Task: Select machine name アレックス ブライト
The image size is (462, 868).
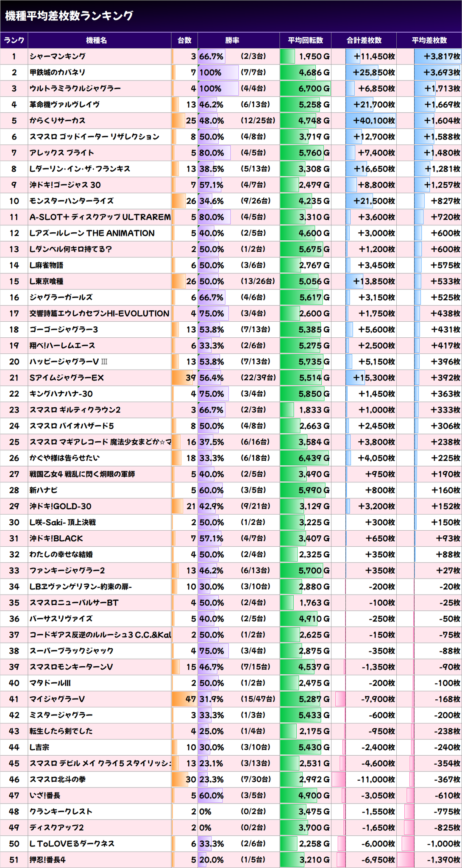Action: point(61,153)
